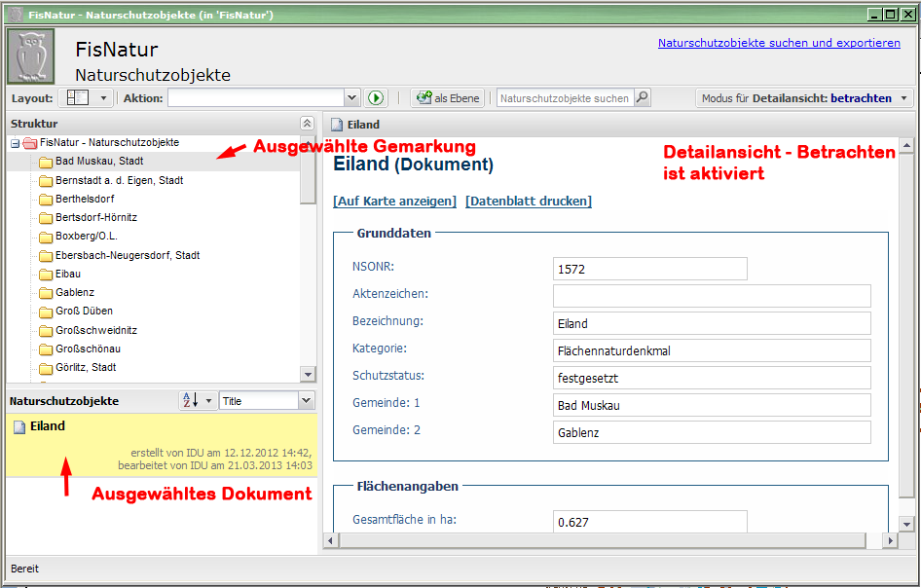This screenshot has width=921, height=588.
Task: Click the 'als Ebene' toolbar button
Action: (x=448, y=98)
